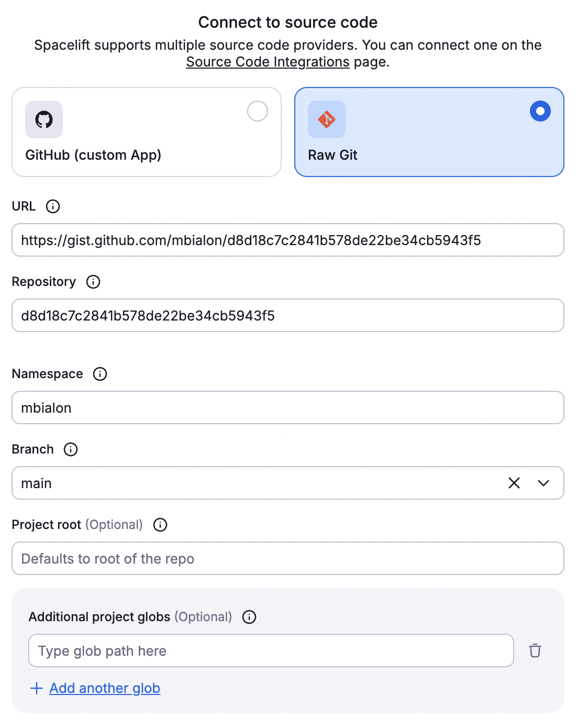Click the Project root input field
577x728 pixels.
(287, 558)
